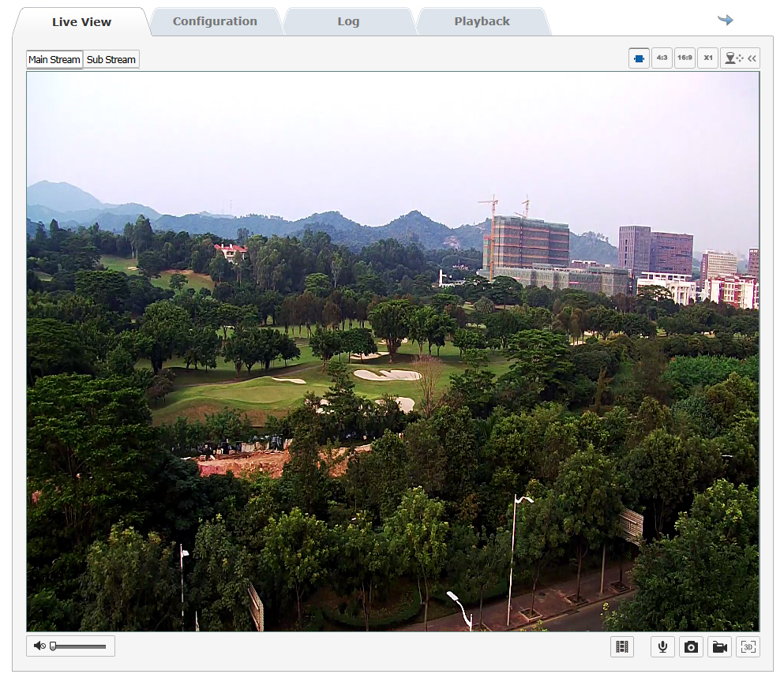Switch to Sub Stream video
Screen dimensions: 784x674
pos(111,59)
